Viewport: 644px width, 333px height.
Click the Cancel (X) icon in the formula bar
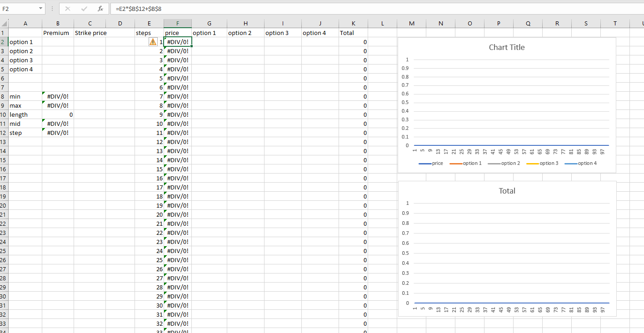pyautogui.click(x=67, y=8)
